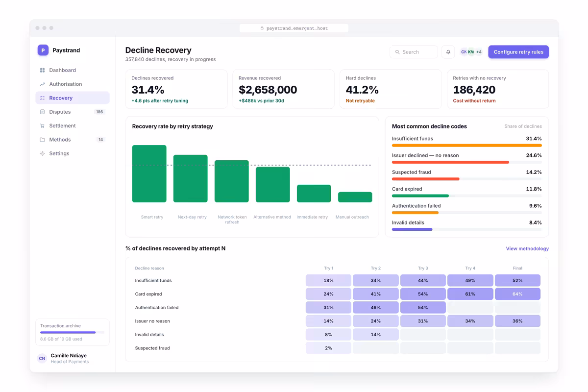The height and width of the screenshot is (392, 588).
Task: Click Invalid details Try 1 cell 8%
Action: 328,335
